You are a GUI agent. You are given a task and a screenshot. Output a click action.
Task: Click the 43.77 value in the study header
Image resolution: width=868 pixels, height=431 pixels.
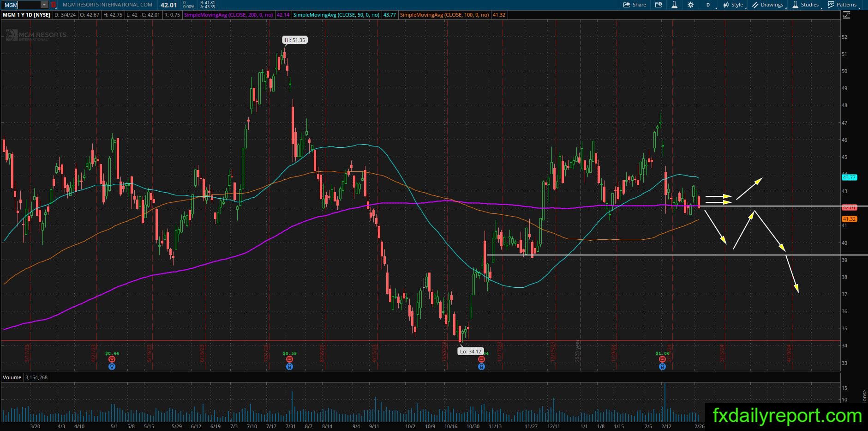[x=389, y=15]
